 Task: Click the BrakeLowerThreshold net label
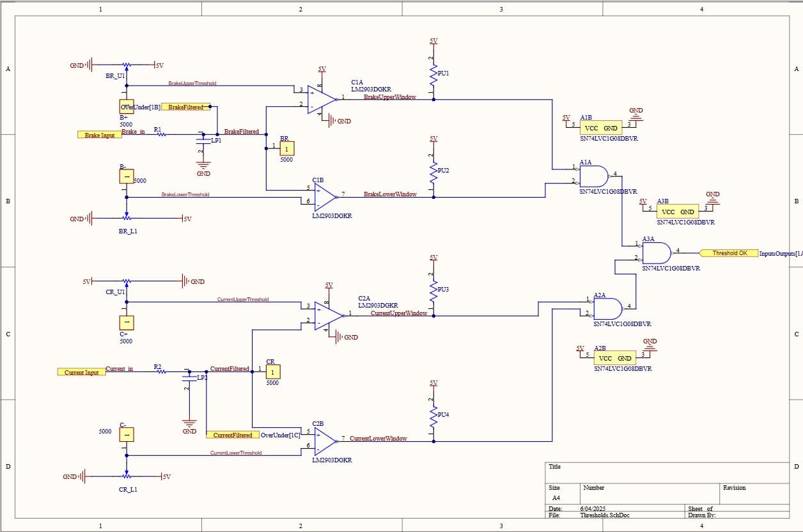[185, 194]
